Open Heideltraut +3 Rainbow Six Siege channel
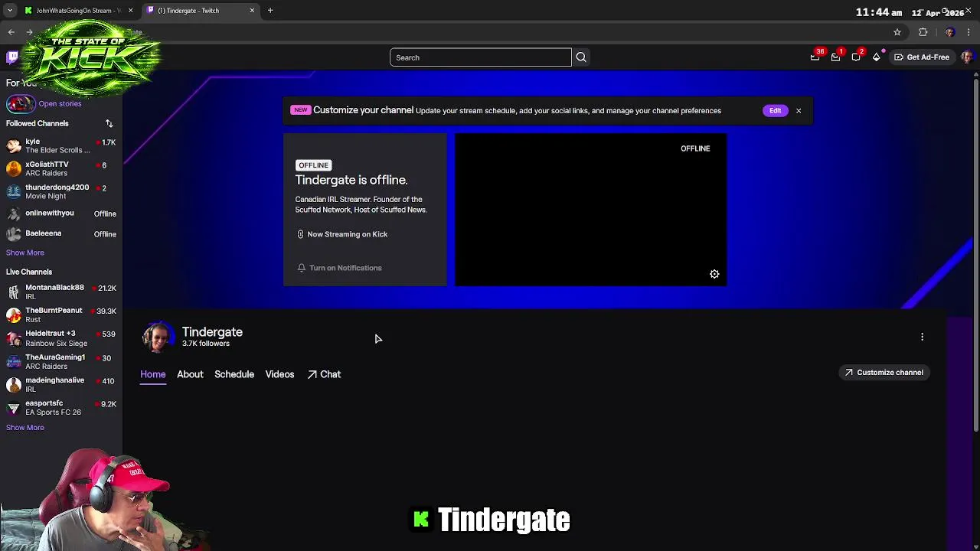 [x=61, y=338]
